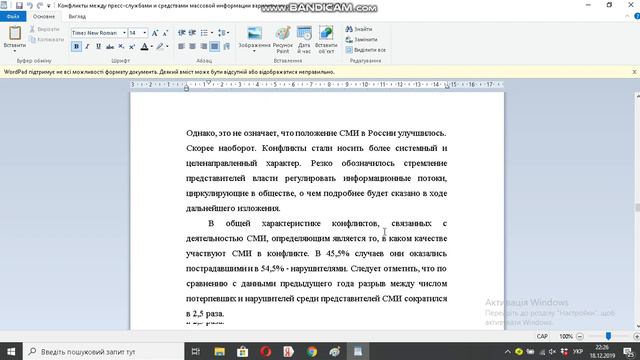Grow font size button

(155, 33)
